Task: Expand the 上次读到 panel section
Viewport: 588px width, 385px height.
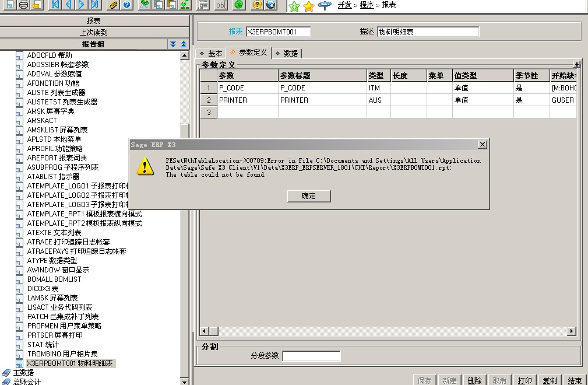Action: (94, 33)
